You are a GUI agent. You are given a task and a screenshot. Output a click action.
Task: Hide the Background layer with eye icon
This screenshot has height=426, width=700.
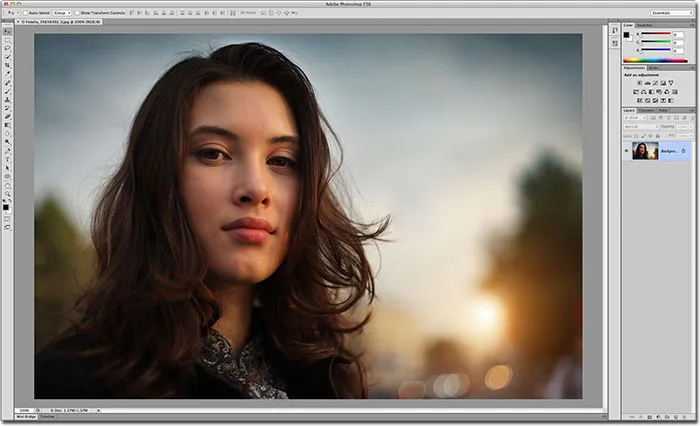pyautogui.click(x=626, y=151)
